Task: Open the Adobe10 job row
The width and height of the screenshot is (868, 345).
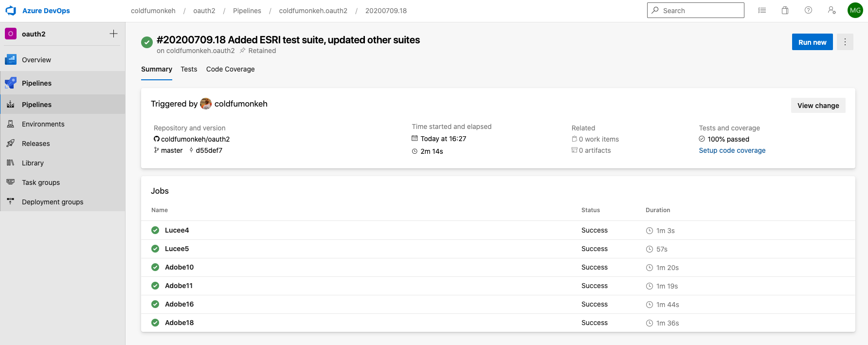Action: pyautogui.click(x=498, y=267)
